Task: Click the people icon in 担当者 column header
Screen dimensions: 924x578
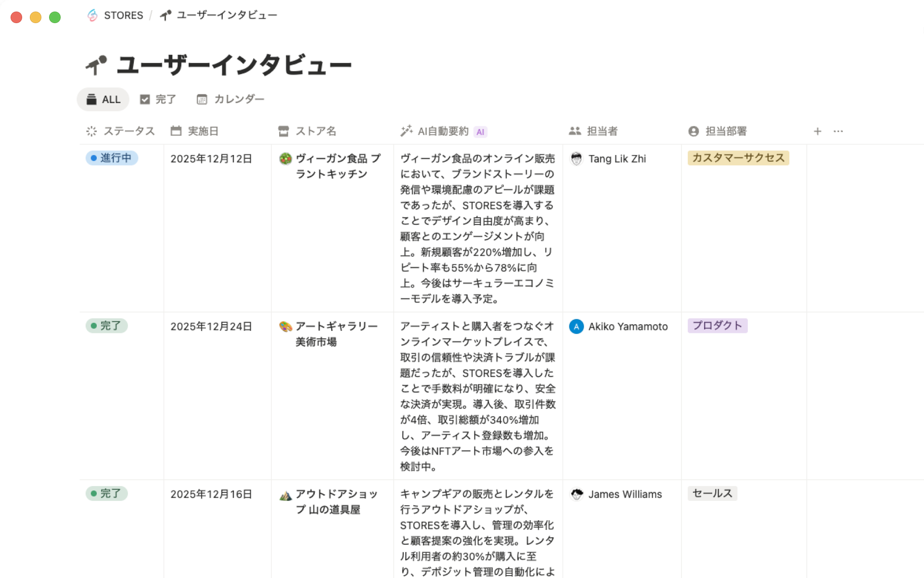Action: point(576,131)
